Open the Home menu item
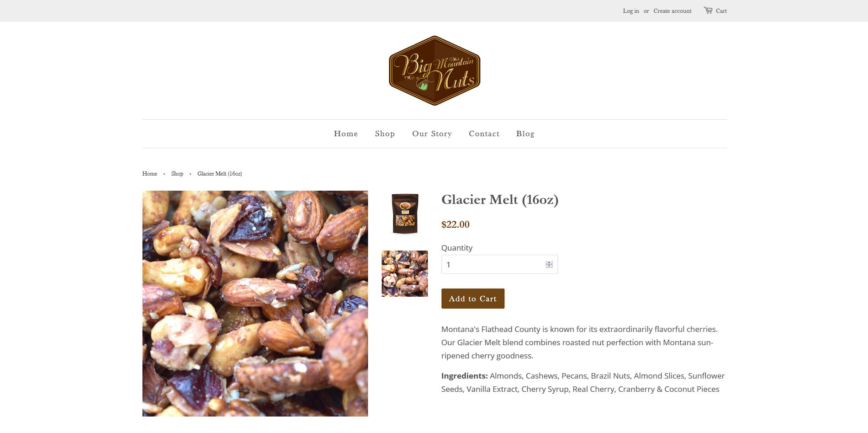 pos(346,134)
